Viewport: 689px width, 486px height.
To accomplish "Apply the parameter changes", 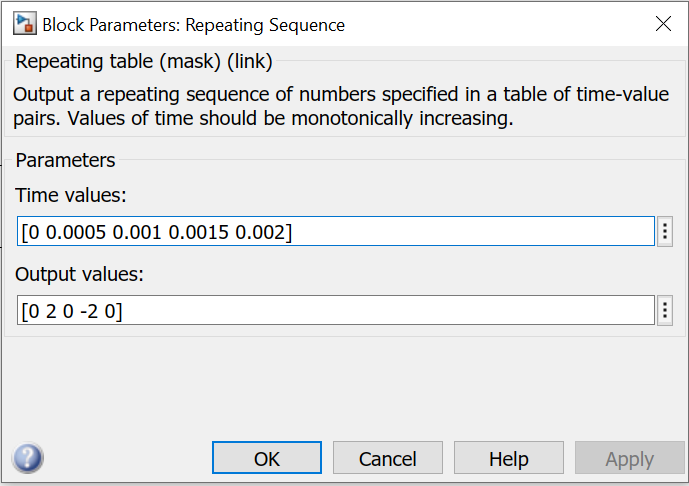I will [630, 458].
